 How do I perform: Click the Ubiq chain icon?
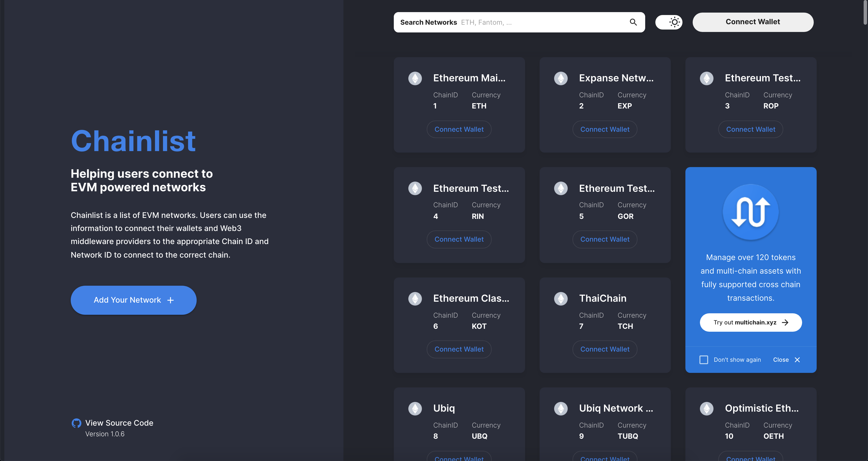coord(415,408)
